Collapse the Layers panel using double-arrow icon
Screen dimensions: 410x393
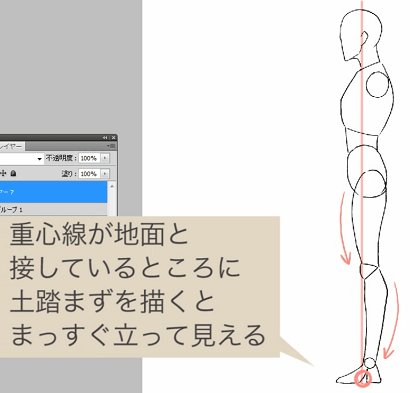(x=105, y=137)
